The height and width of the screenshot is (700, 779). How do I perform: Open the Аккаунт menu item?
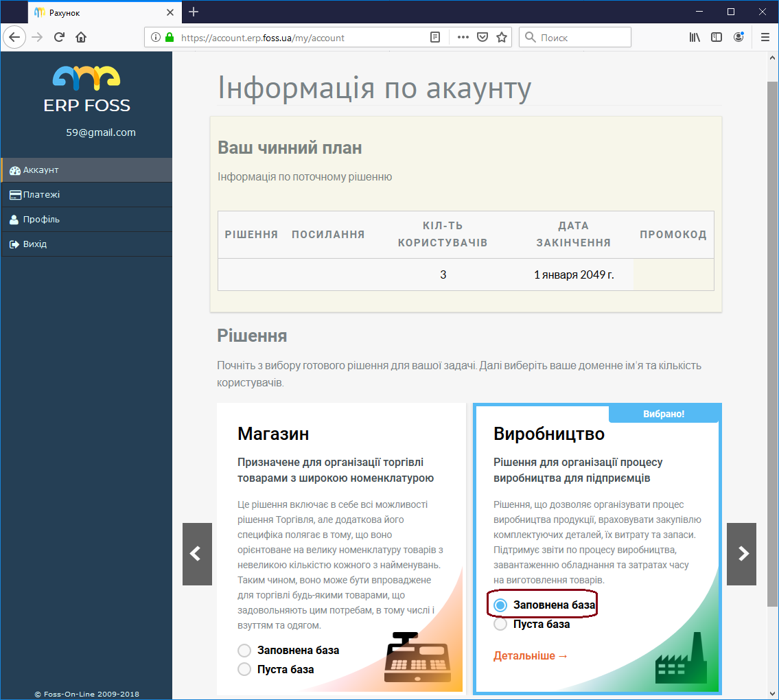86,170
